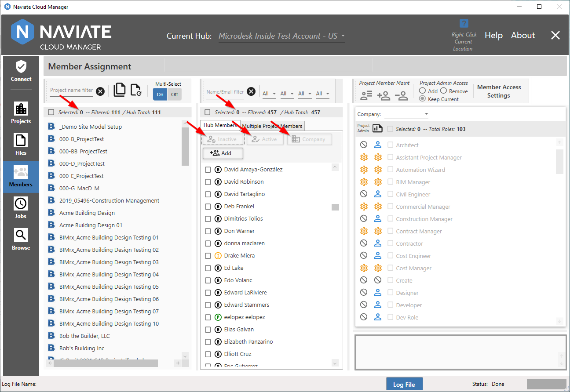
Task: Open the third All filter dropdown
Action: 304,93
